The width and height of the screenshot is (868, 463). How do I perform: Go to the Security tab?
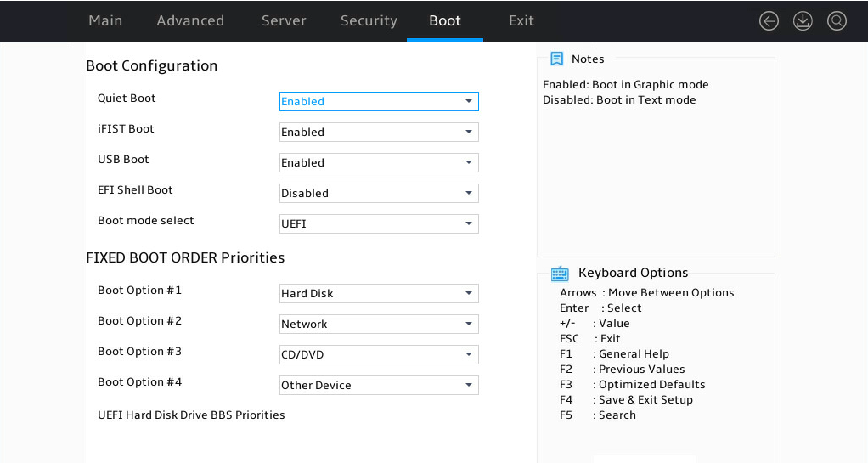coord(369,20)
